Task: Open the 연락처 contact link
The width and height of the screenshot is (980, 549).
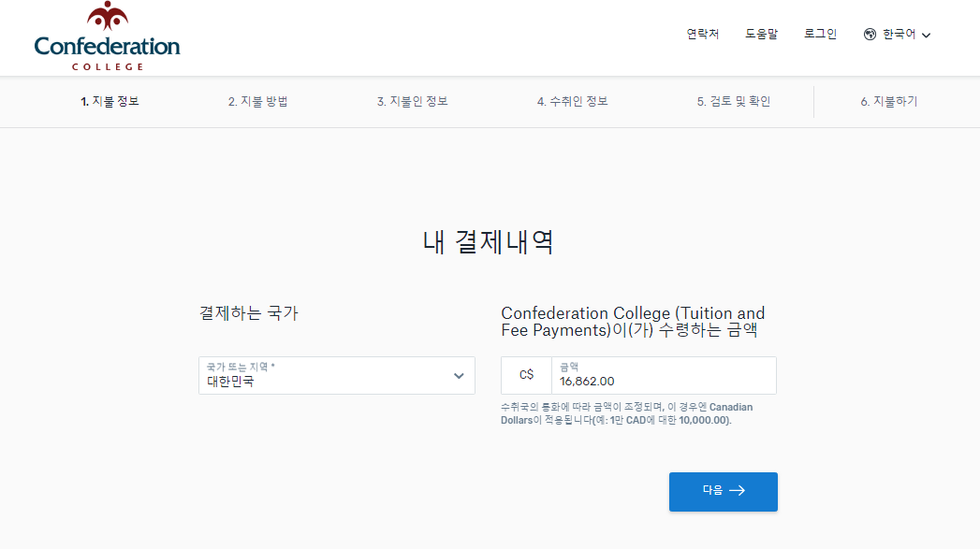Action: pos(703,34)
